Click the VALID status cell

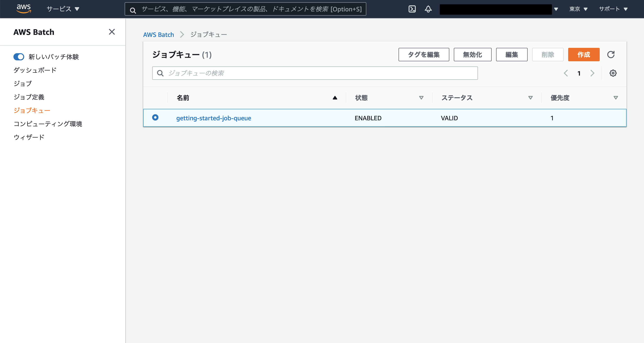[449, 118]
